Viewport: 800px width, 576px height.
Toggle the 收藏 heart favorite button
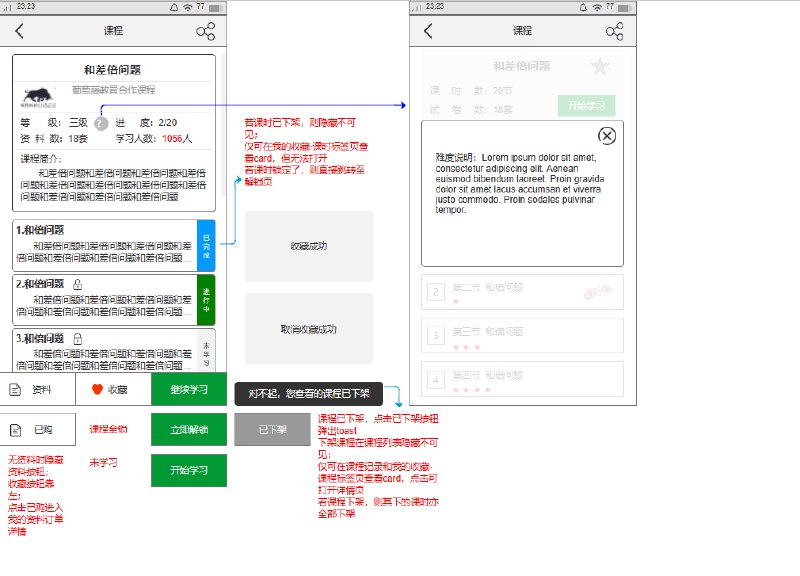[113, 389]
